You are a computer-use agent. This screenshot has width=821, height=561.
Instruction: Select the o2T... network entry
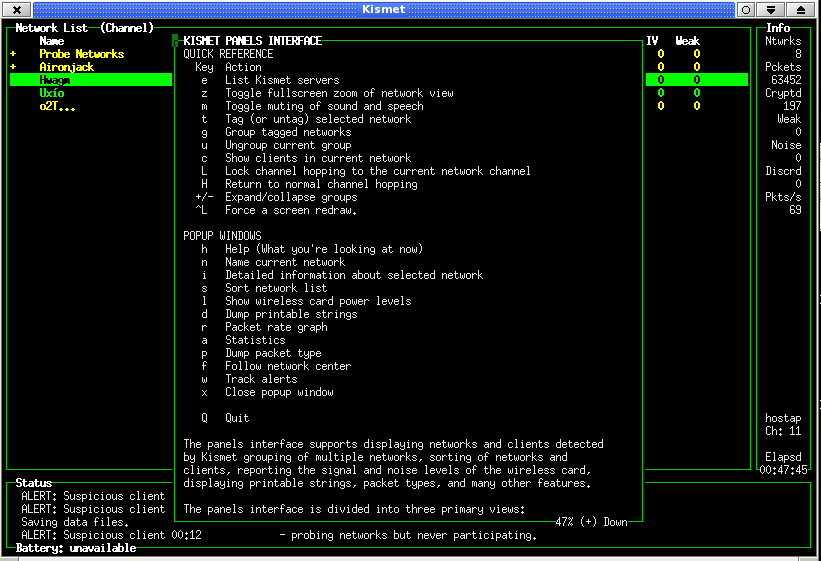[x=57, y=106]
